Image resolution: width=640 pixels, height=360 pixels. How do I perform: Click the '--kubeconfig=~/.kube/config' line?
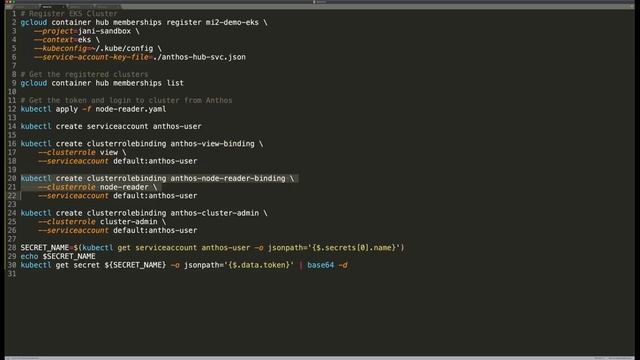[x=98, y=48]
